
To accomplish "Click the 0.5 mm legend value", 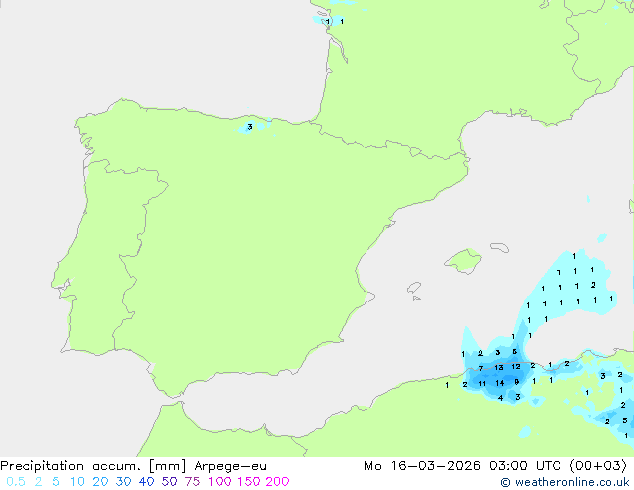I will (x=16, y=482).
